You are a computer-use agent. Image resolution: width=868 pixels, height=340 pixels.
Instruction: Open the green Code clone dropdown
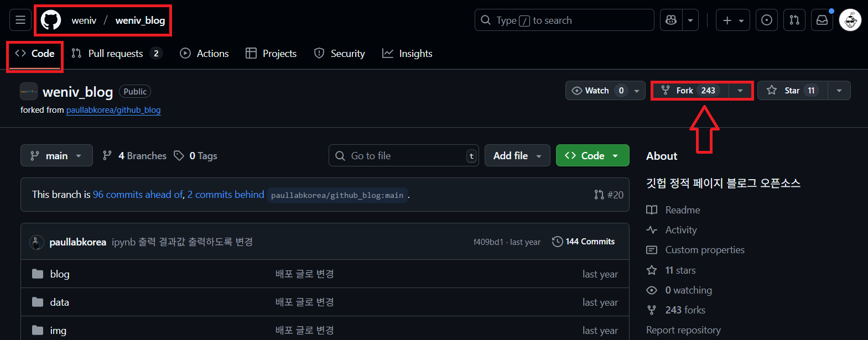(592, 156)
